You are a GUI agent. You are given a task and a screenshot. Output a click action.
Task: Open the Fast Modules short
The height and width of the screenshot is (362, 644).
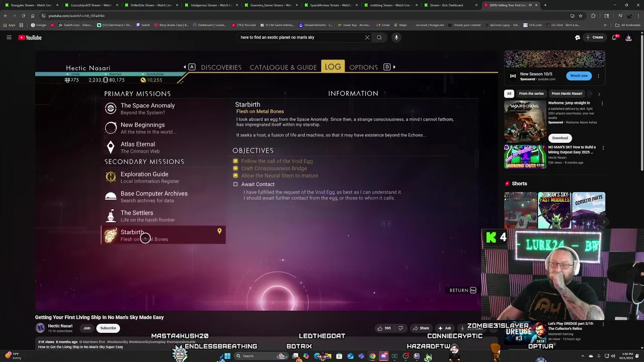pos(554,210)
